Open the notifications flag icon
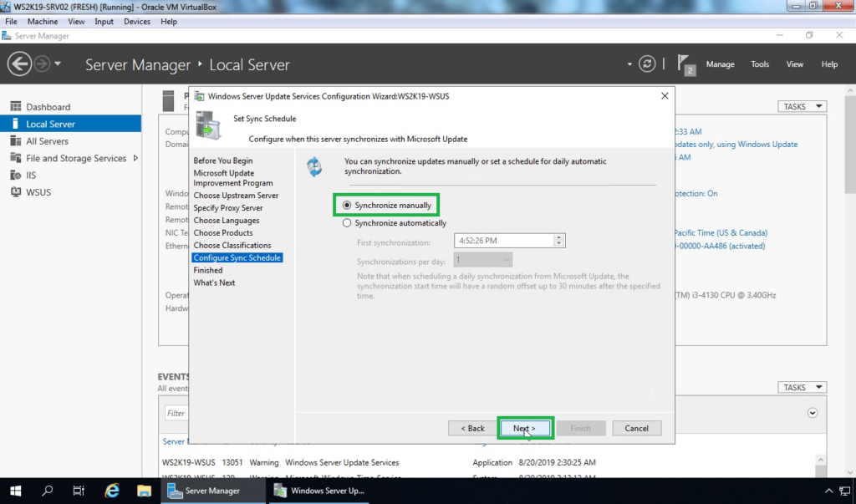856x504 pixels. point(685,64)
